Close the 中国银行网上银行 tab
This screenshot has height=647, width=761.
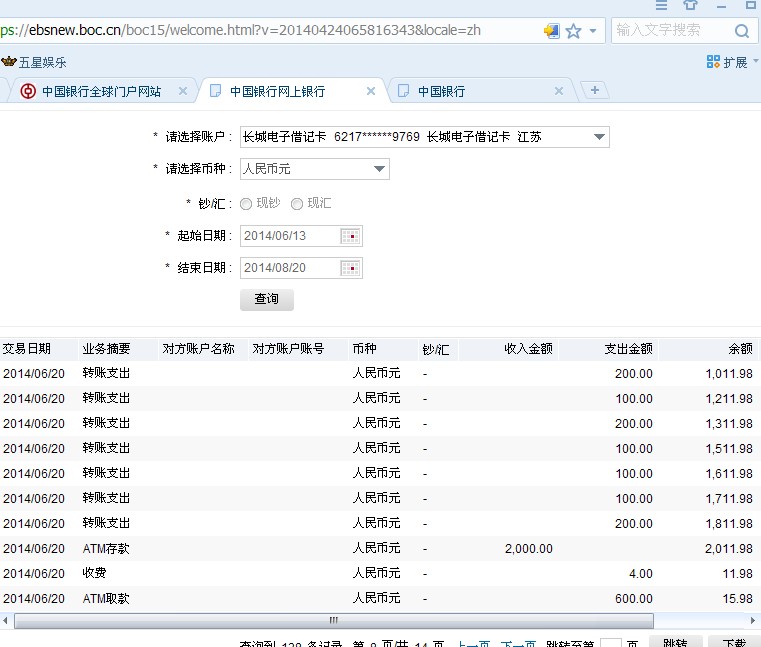click(371, 91)
